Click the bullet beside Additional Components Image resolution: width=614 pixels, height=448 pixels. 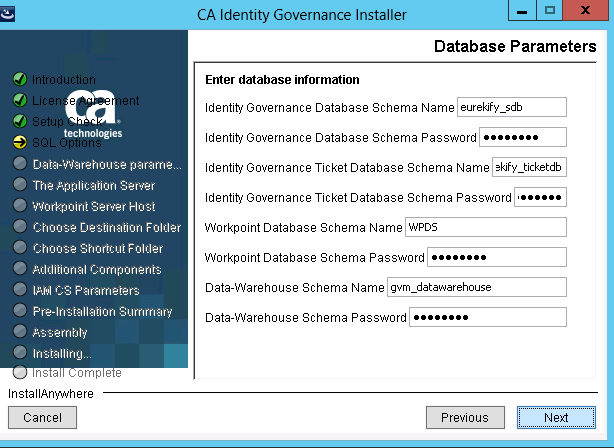20,268
